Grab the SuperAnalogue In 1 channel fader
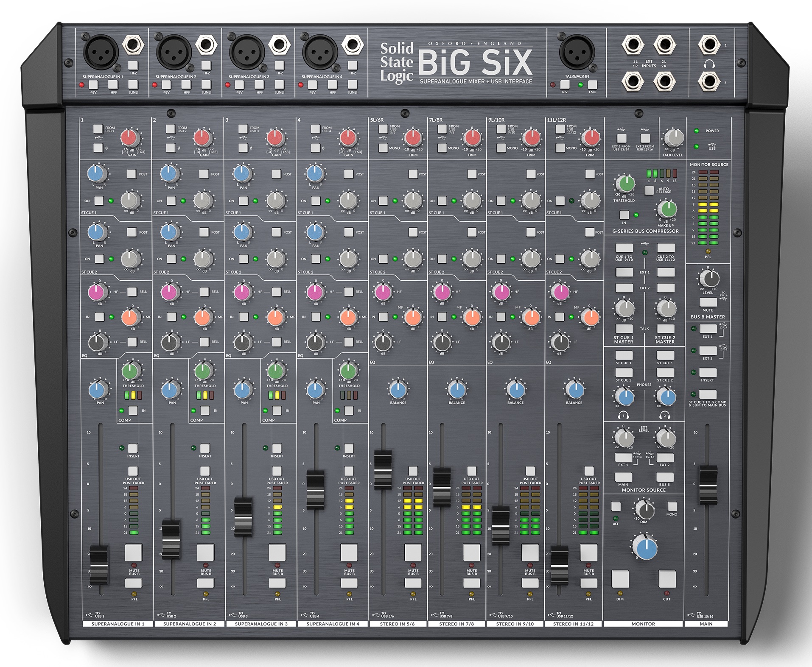 pyautogui.click(x=98, y=564)
